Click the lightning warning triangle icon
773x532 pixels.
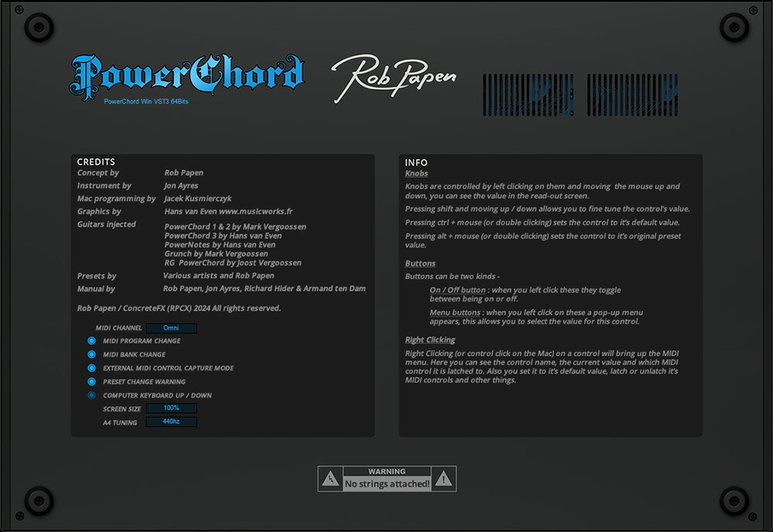pyautogui.click(x=330, y=479)
